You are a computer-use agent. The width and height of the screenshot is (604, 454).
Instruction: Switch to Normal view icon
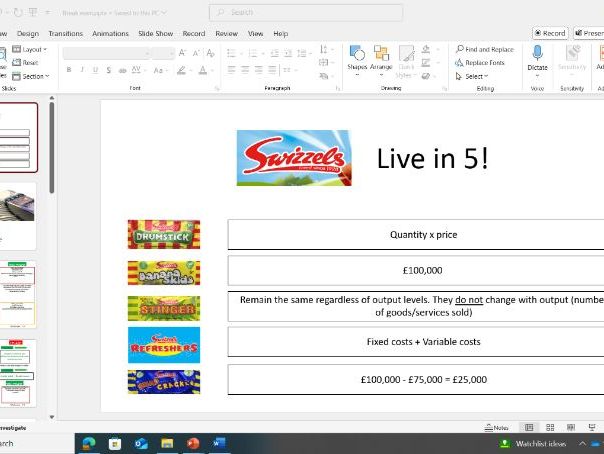[529, 427]
